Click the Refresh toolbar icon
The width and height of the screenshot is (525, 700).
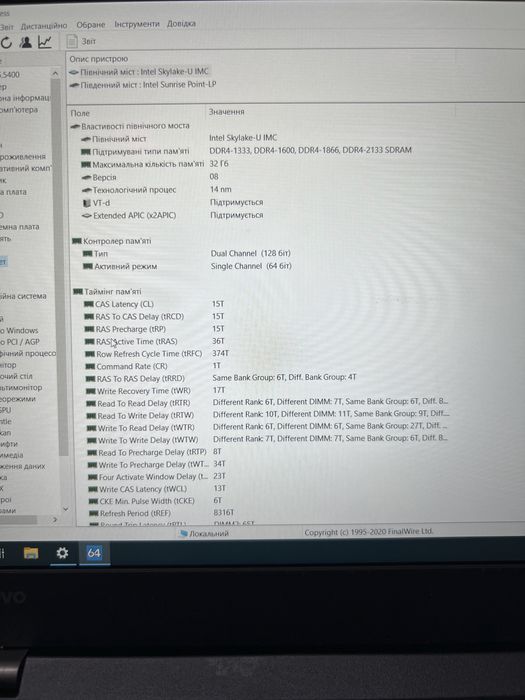click(6, 42)
